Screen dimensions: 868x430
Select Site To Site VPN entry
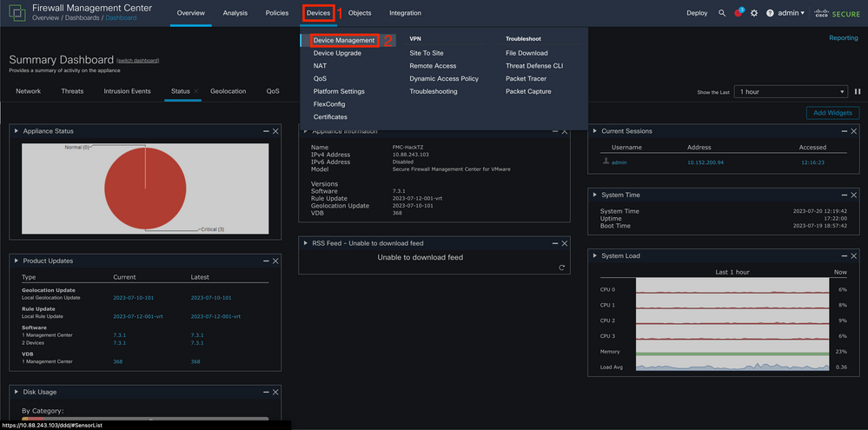(x=425, y=53)
